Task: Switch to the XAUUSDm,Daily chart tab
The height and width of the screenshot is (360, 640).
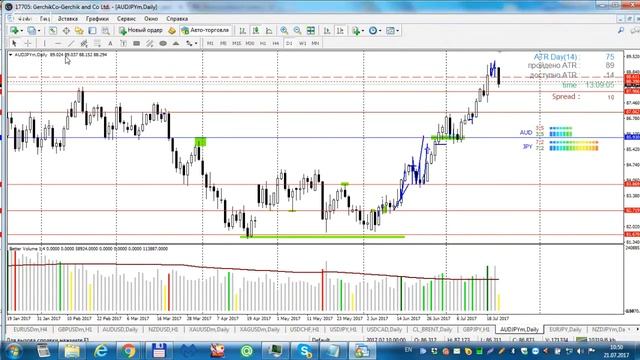Action: (209, 329)
